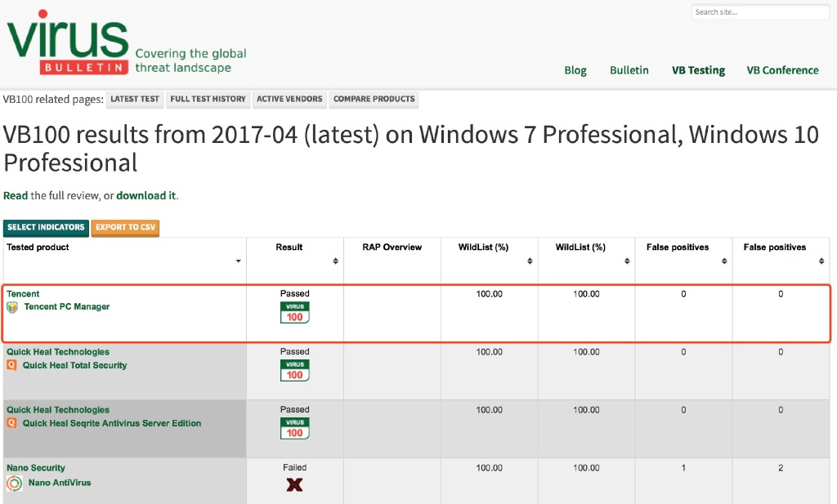Follow the 'download it' link

tap(146, 195)
